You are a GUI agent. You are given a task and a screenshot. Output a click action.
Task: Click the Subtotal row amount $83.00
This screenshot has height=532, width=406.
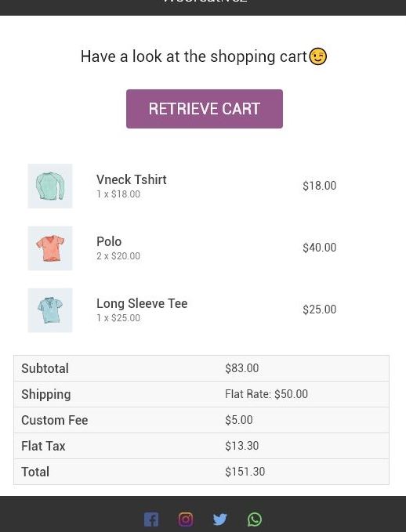241,368
